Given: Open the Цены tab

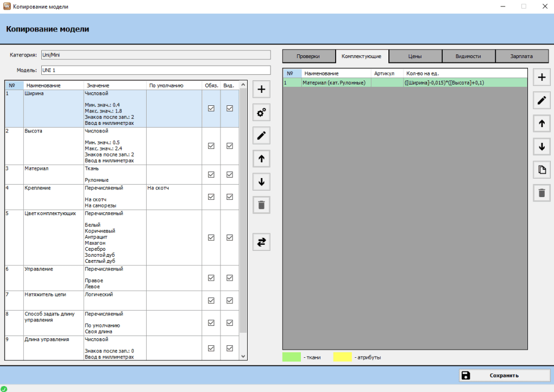Looking at the screenshot, I should tap(415, 56).
